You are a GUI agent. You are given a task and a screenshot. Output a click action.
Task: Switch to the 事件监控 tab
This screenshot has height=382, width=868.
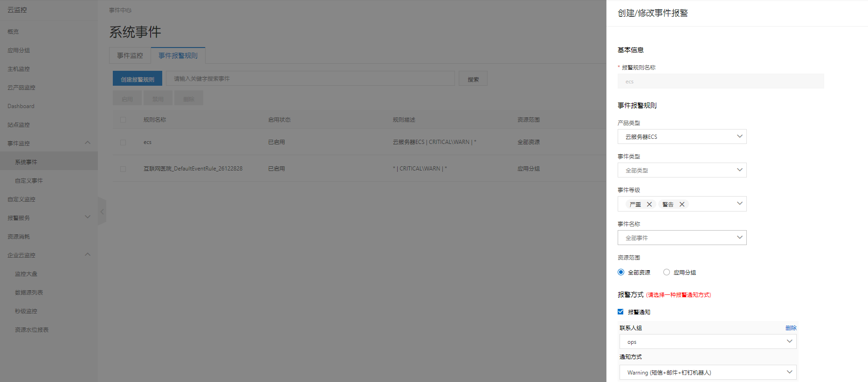[x=130, y=55]
